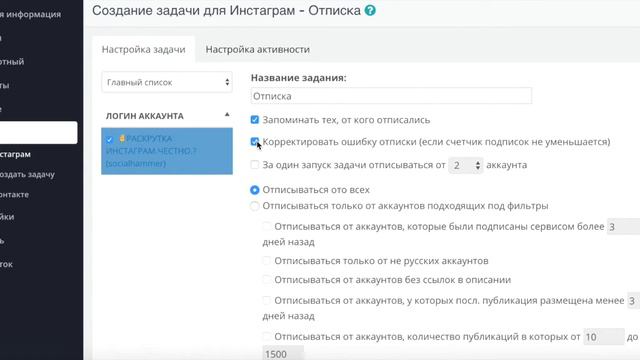This screenshot has width=640, height=360.
Task: Toggle the РАСКРУТКА ИНСТАГРАМ account checkbox
Action: click(x=109, y=140)
